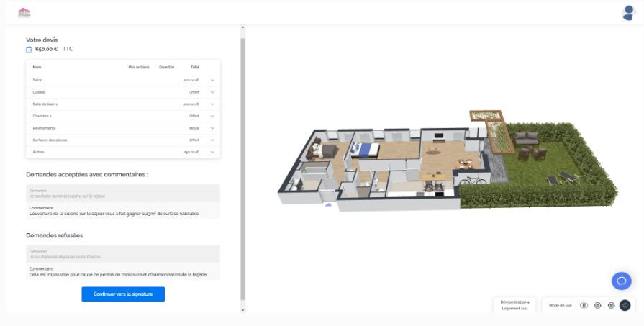
Task: Expand the Salle de bain 1 row
Action: pos(212,104)
